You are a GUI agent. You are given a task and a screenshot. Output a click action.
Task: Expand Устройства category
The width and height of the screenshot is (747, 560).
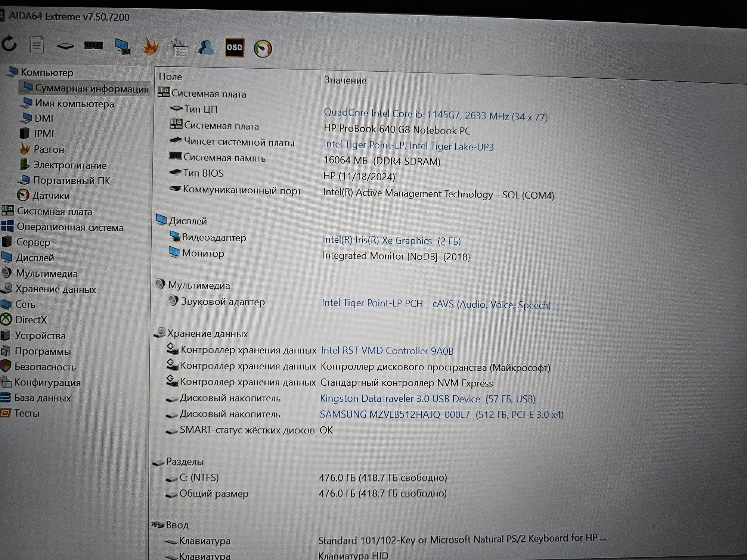click(40, 336)
